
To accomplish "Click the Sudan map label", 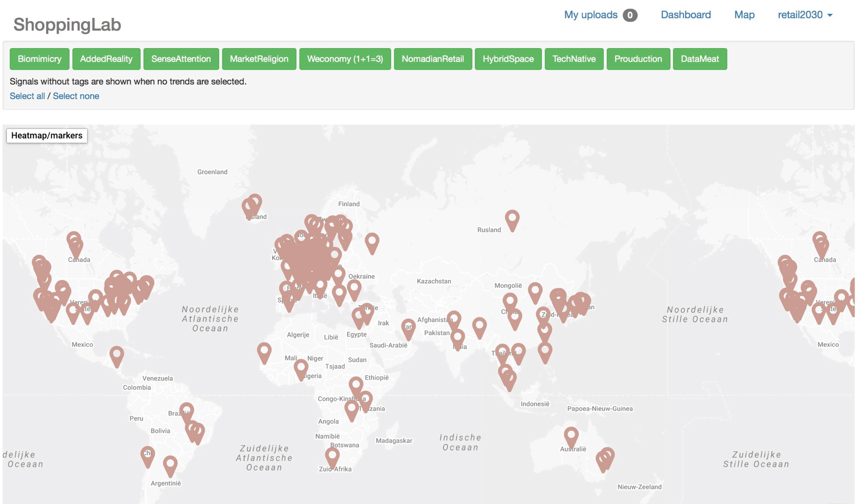I will pos(357,360).
